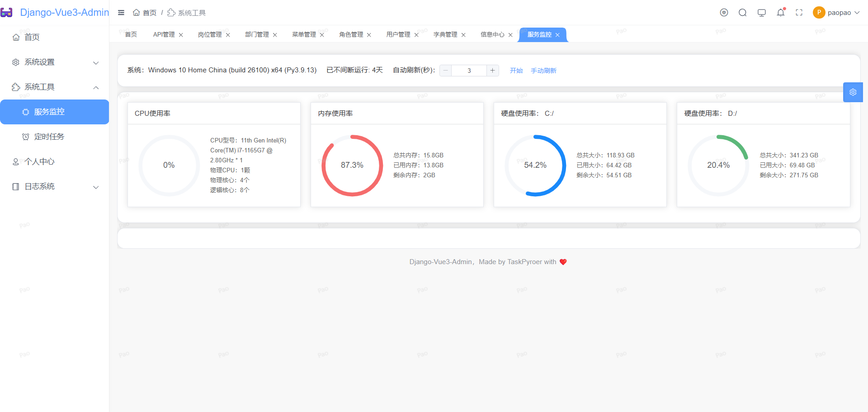Decrease auto refresh seconds with minus

pos(446,71)
